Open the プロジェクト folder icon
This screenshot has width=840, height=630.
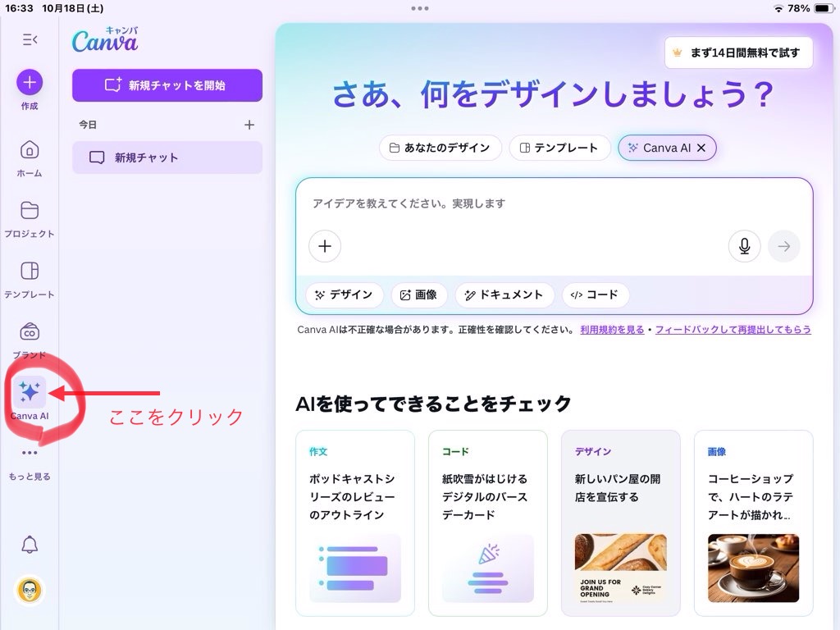point(30,211)
